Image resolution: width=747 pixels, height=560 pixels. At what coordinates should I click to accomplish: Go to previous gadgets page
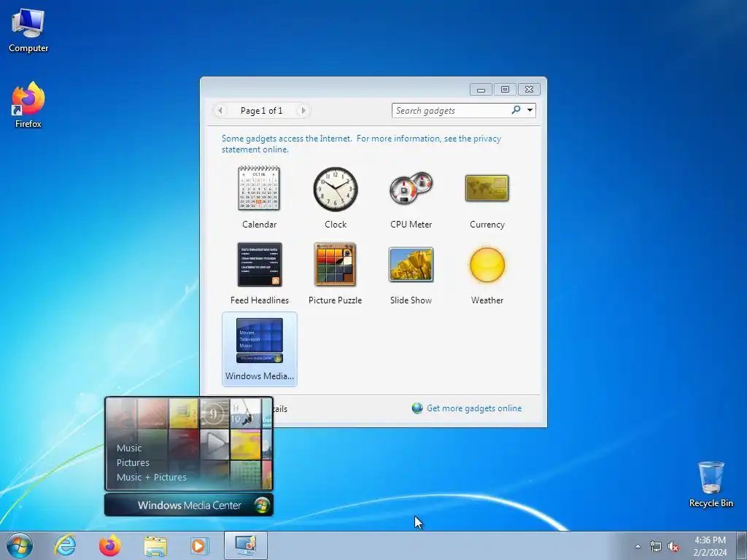pyautogui.click(x=220, y=111)
